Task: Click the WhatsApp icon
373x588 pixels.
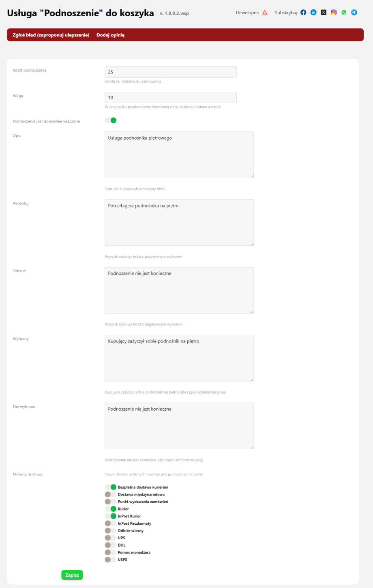Action: (x=344, y=13)
